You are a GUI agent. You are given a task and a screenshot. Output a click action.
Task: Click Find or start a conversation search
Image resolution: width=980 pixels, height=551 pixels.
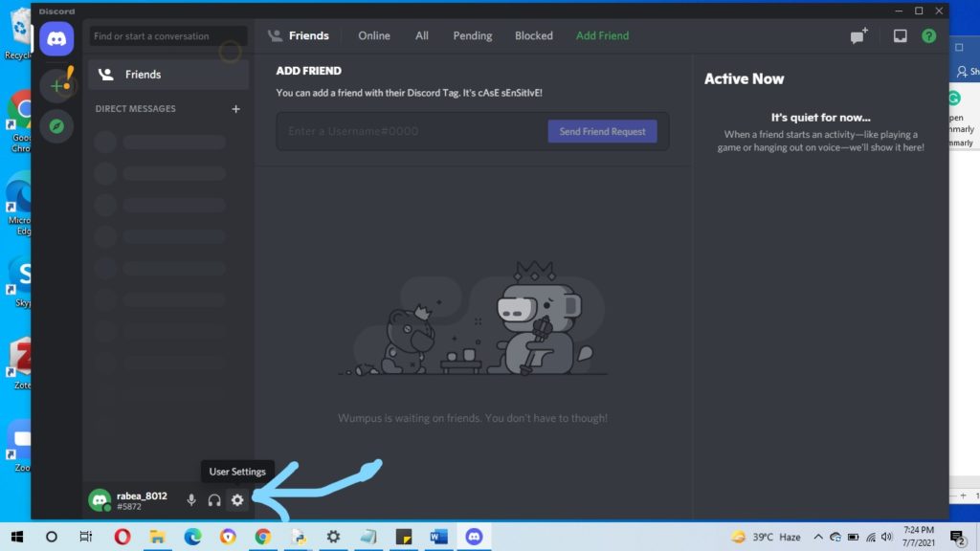click(168, 36)
